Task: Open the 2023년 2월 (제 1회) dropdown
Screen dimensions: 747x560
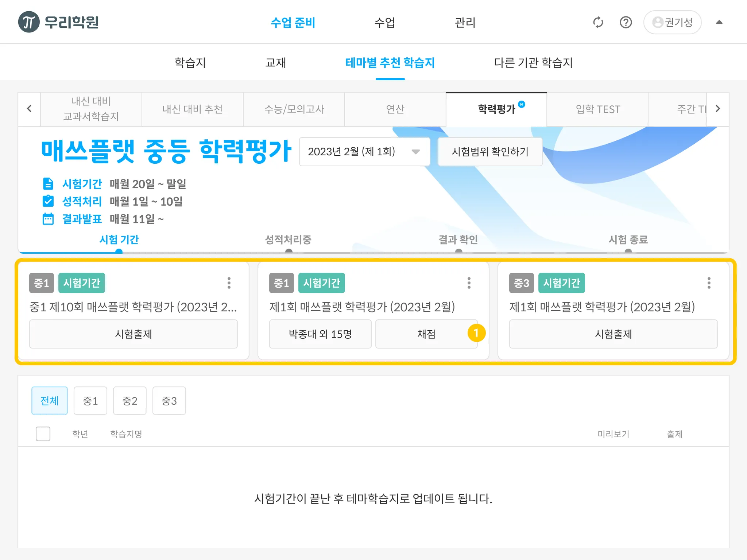Action: tap(364, 152)
